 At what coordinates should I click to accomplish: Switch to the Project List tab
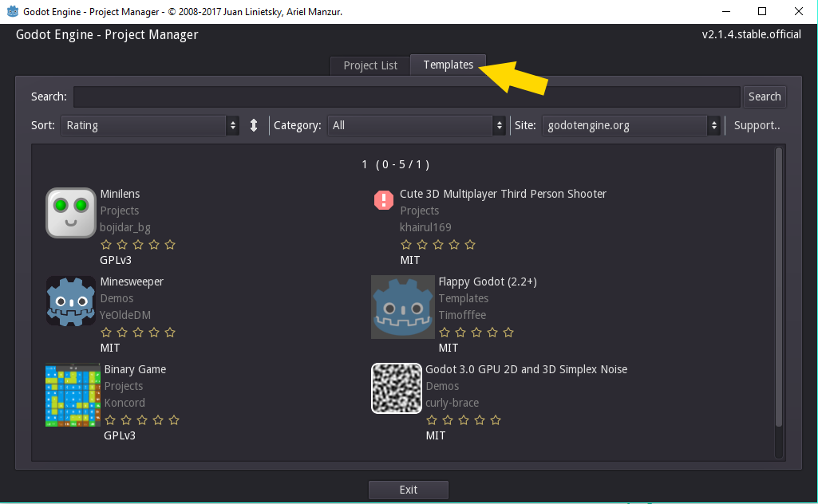point(370,65)
